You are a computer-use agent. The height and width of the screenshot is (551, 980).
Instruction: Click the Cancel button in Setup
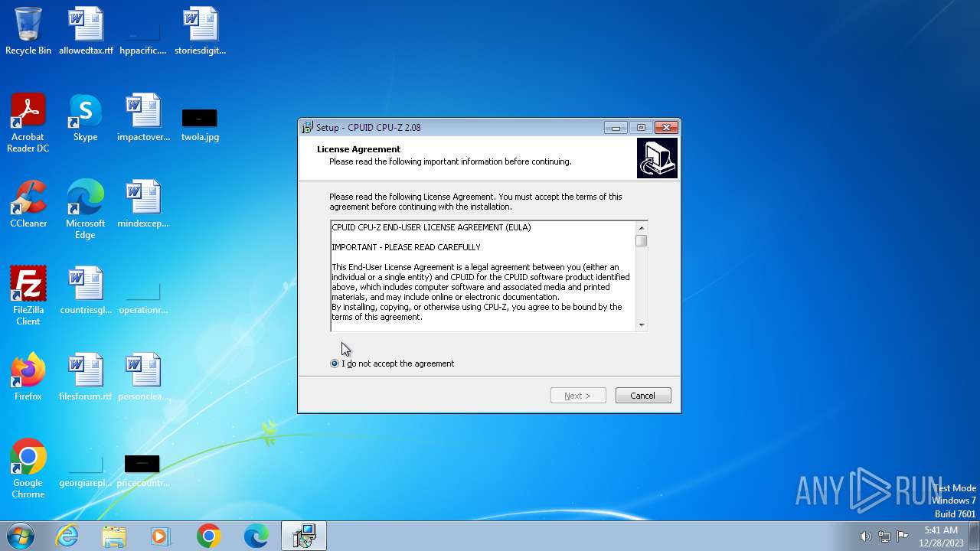pyautogui.click(x=643, y=396)
